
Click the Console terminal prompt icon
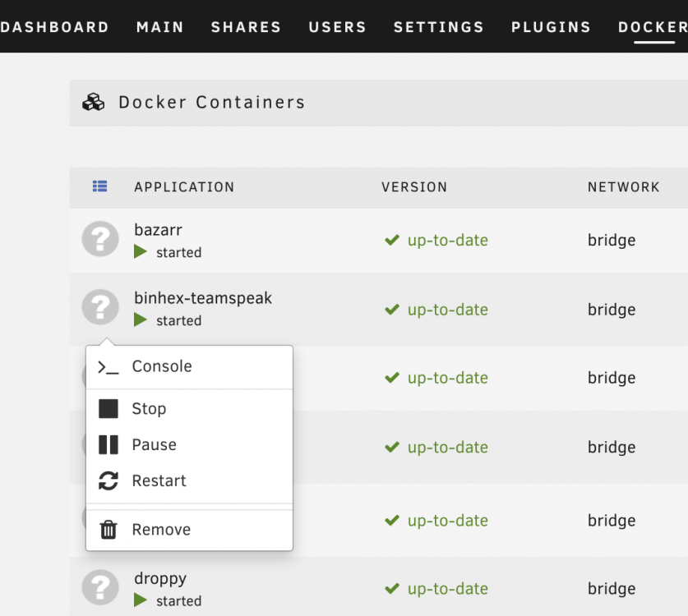[108, 367]
